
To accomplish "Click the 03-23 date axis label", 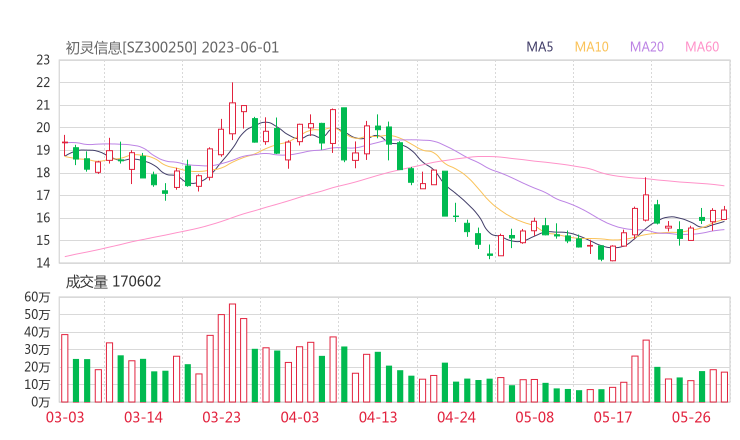I will click(x=221, y=417).
